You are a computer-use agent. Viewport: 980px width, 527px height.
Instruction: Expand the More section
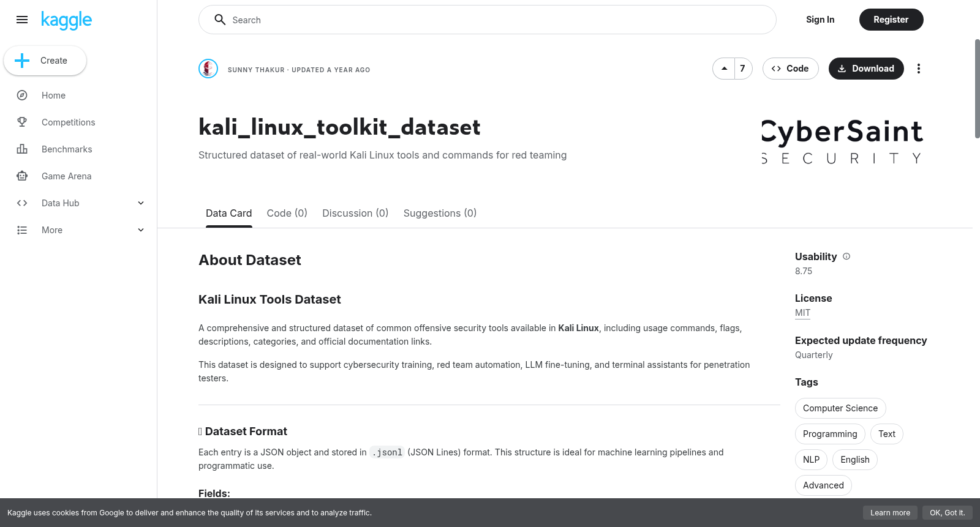141,230
